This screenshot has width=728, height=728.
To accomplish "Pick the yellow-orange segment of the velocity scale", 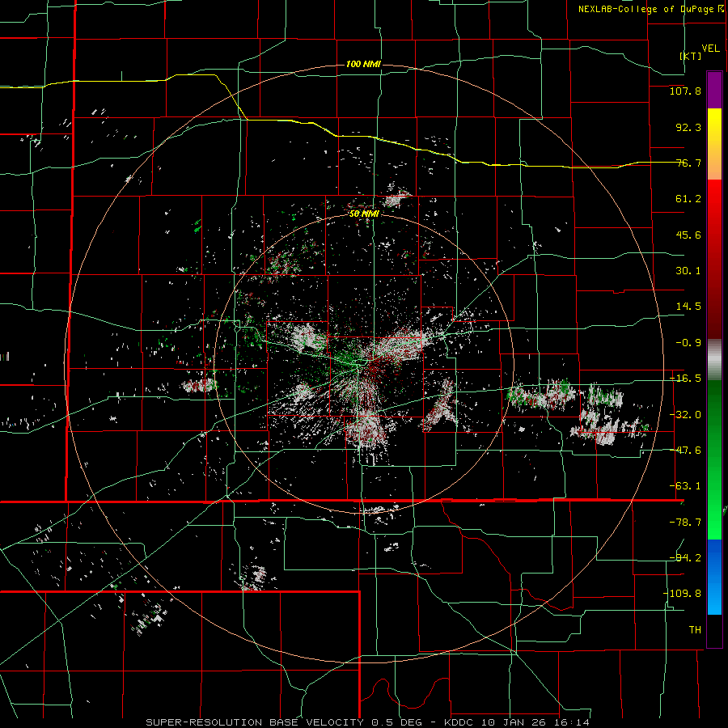I will 714,144.
